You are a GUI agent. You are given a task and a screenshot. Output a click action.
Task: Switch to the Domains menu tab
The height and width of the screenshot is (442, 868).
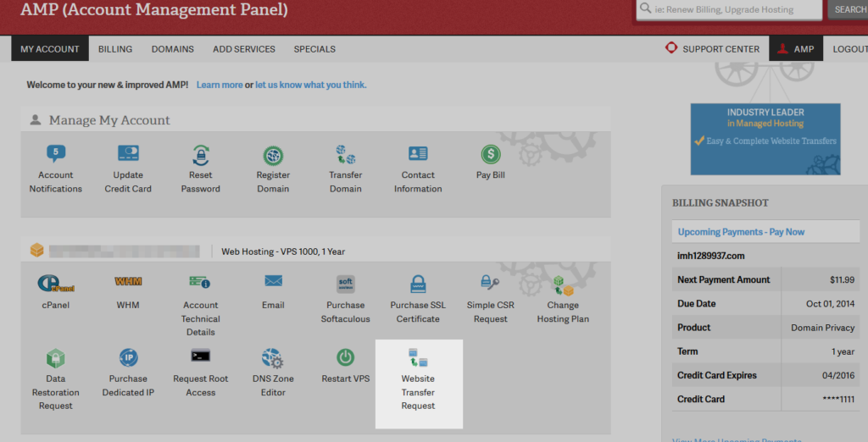click(x=173, y=49)
